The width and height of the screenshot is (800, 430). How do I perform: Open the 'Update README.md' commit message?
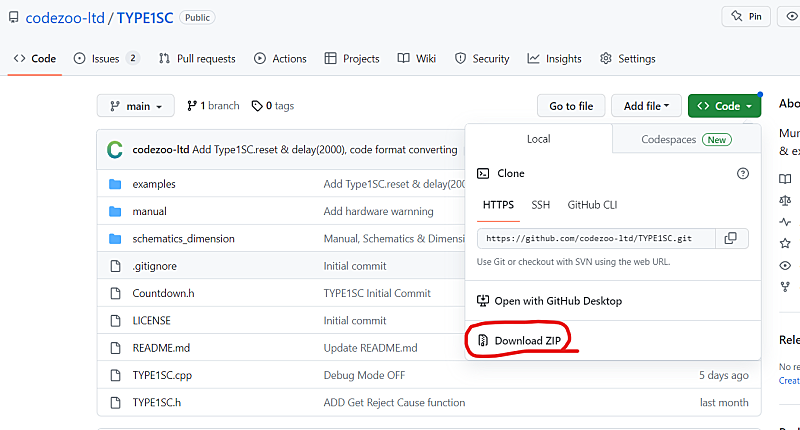pos(370,348)
